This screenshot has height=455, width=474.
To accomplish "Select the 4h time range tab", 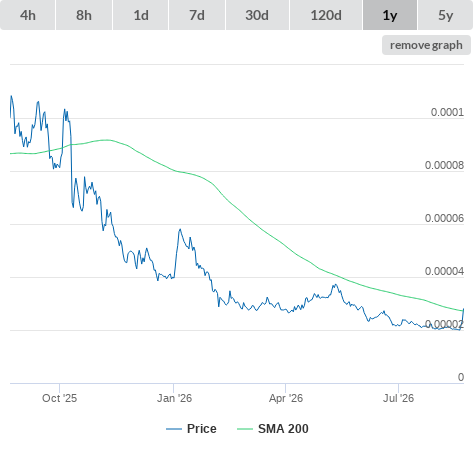I will [x=28, y=15].
